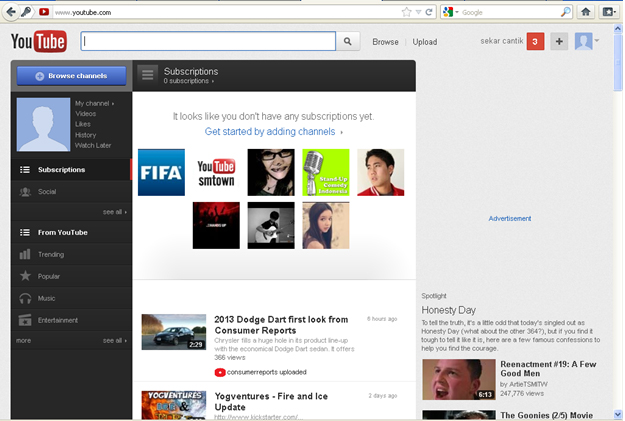Open the girl with glasses channel tile
Viewport: 625px width, 421px height.
click(x=271, y=172)
